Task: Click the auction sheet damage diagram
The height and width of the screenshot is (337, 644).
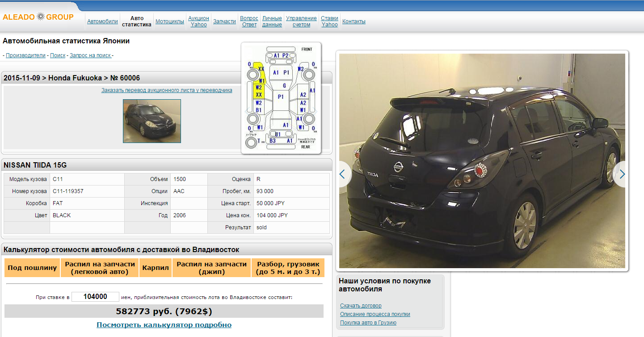Action: click(281, 98)
